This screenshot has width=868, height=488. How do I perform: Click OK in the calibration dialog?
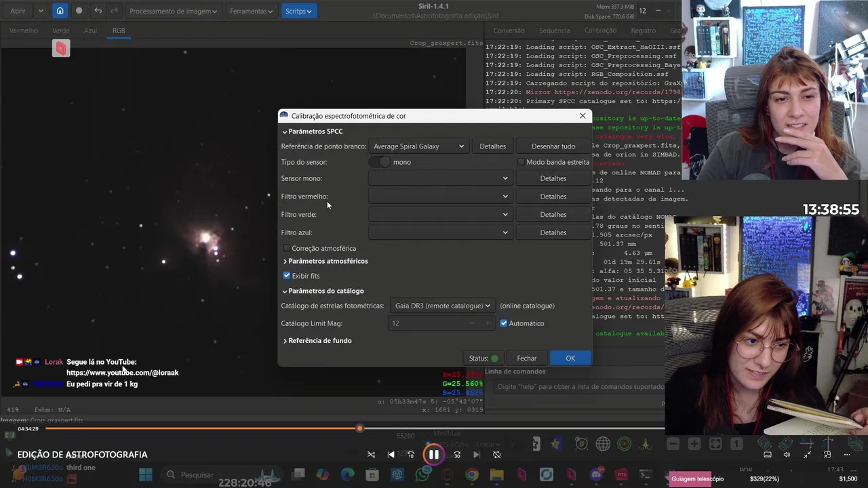pyautogui.click(x=570, y=358)
